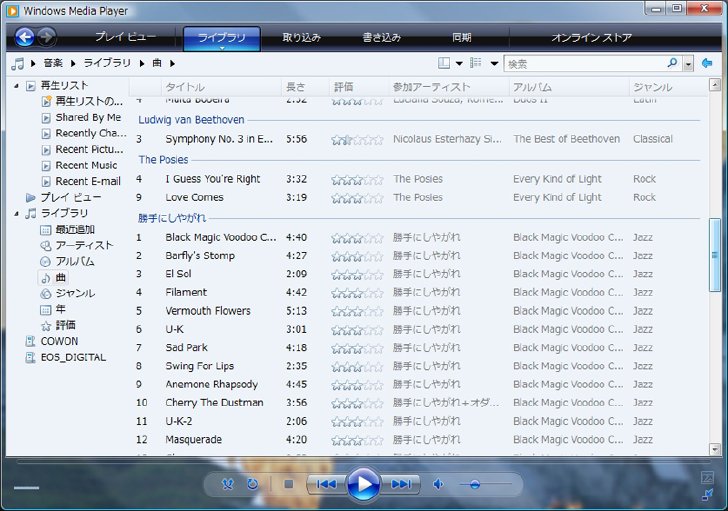Image resolution: width=728 pixels, height=511 pixels.
Task: Click the Forward navigation arrow button
Action: click(x=46, y=37)
